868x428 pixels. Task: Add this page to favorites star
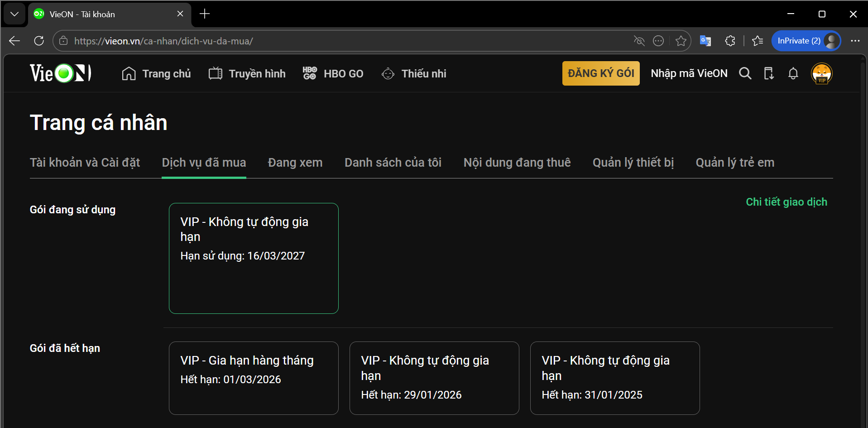tap(681, 41)
